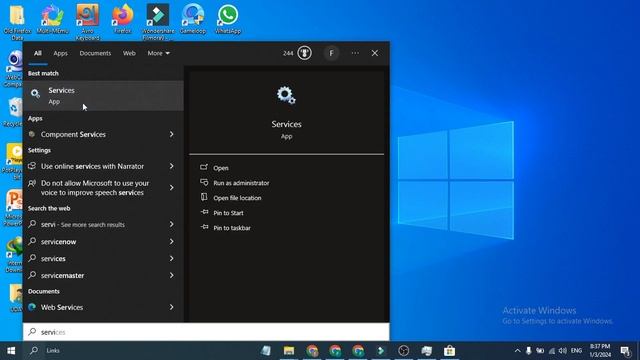The width and height of the screenshot is (640, 360).
Task: Expand the servi web search arrow
Action: coord(171,224)
